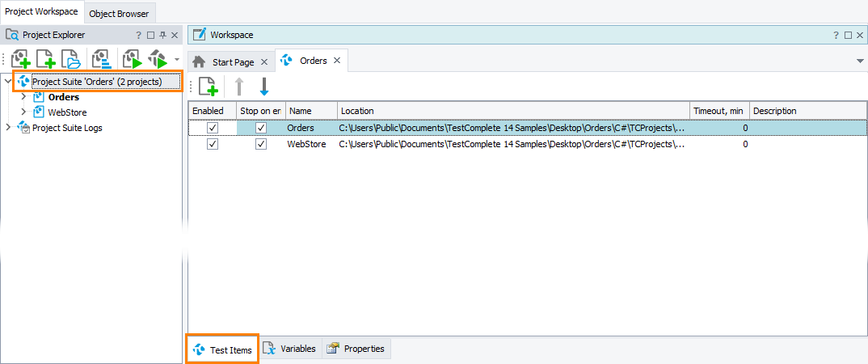Move item up with gray arrow
The height and width of the screenshot is (364, 868).
239,87
